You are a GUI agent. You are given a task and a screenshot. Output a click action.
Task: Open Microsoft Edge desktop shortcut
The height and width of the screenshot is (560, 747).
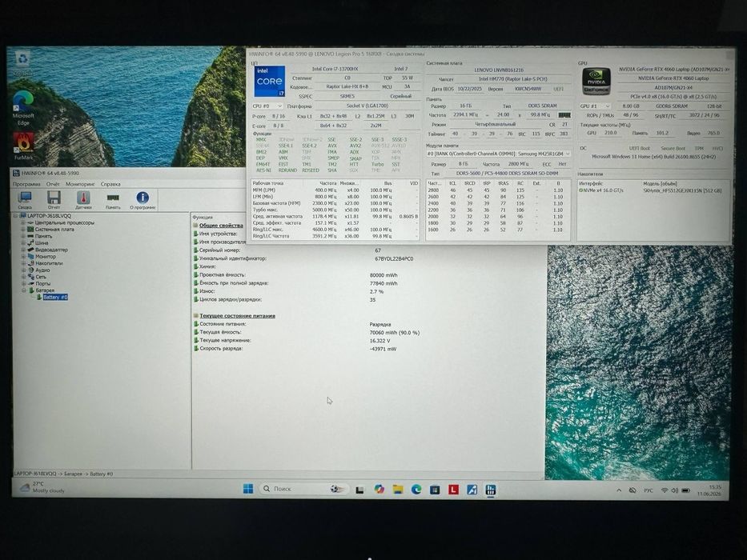click(x=23, y=108)
